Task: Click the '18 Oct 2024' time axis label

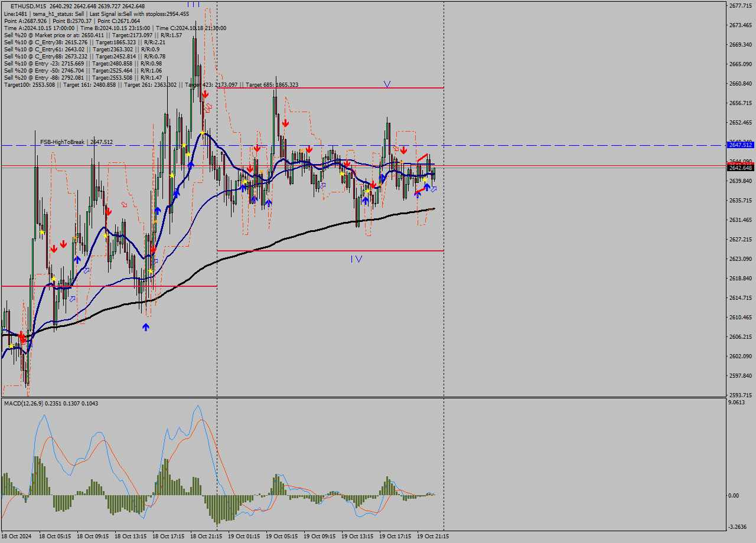Action: (17, 537)
